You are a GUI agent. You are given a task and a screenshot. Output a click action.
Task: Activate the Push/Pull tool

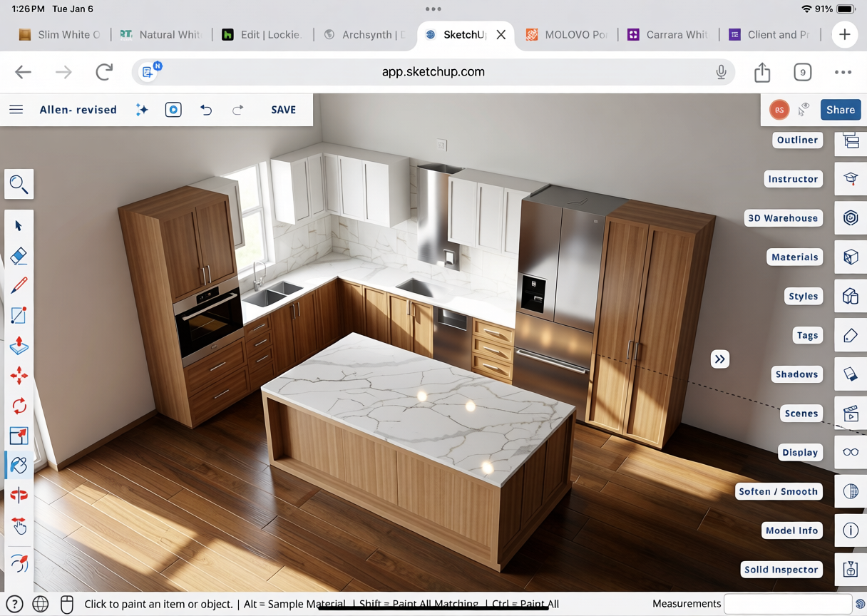click(19, 345)
